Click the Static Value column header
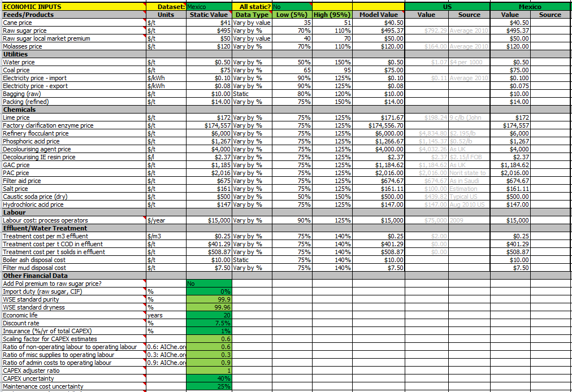572x392 pixels. 209,15
